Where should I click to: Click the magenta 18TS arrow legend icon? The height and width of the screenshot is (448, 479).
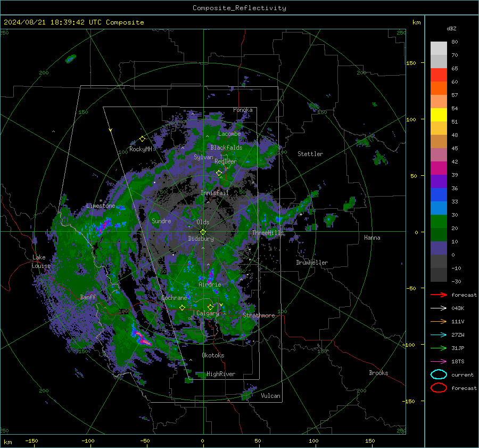tap(439, 362)
